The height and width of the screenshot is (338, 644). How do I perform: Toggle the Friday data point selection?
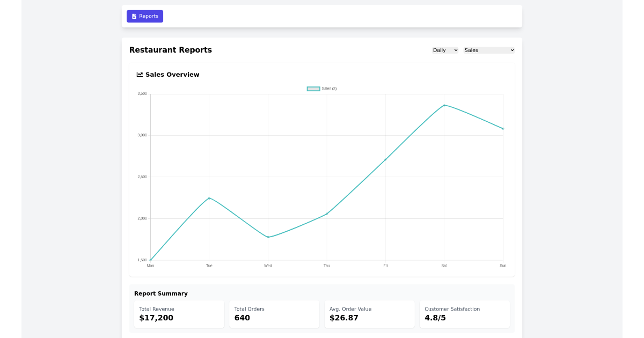tap(385, 159)
